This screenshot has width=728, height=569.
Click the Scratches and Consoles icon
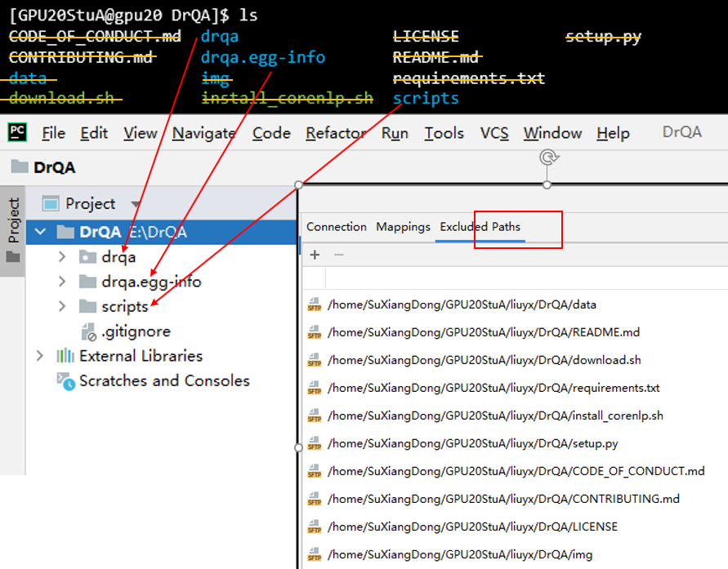[x=66, y=381]
